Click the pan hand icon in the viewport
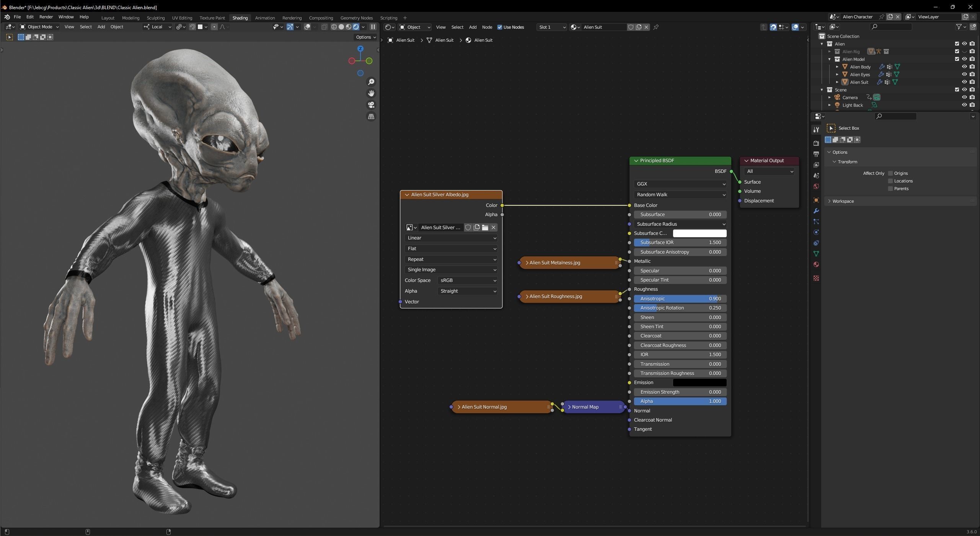Image resolution: width=980 pixels, height=536 pixels. tap(371, 93)
